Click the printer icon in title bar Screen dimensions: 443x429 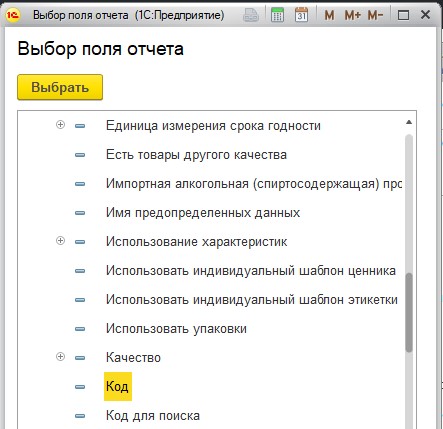point(251,15)
